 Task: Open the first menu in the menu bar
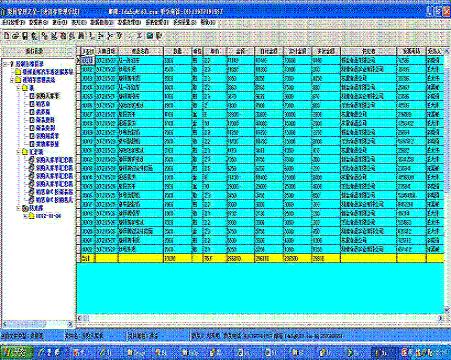pos(13,22)
